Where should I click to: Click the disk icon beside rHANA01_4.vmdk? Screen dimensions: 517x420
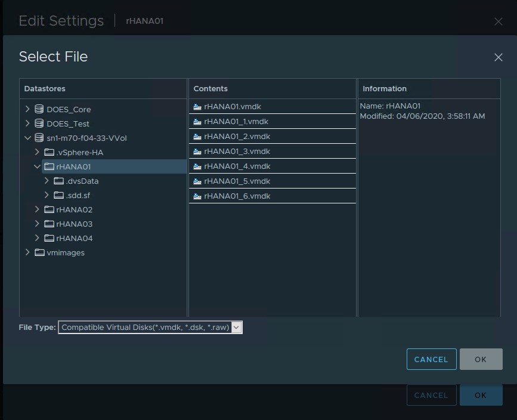coord(197,166)
